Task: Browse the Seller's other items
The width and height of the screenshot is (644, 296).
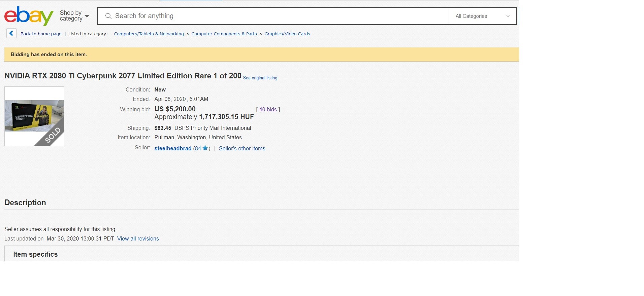Action: coord(242,149)
